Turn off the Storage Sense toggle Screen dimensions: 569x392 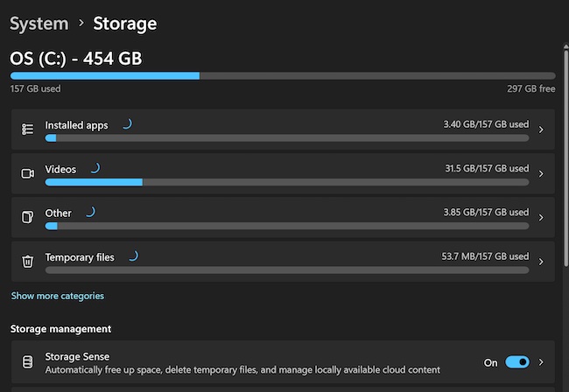coord(517,362)
